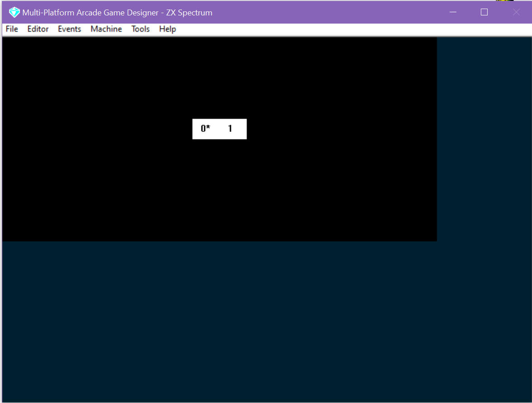The image size is (532, 403).
Task: Click the diamond application icon in title bar
Action: click(14, 13)
